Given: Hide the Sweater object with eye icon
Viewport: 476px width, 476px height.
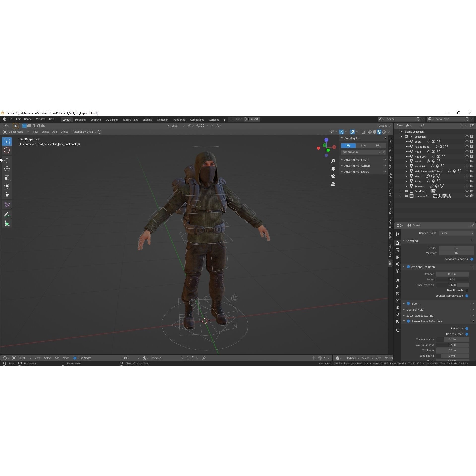Looking at the screenshot, I should 467,186.
